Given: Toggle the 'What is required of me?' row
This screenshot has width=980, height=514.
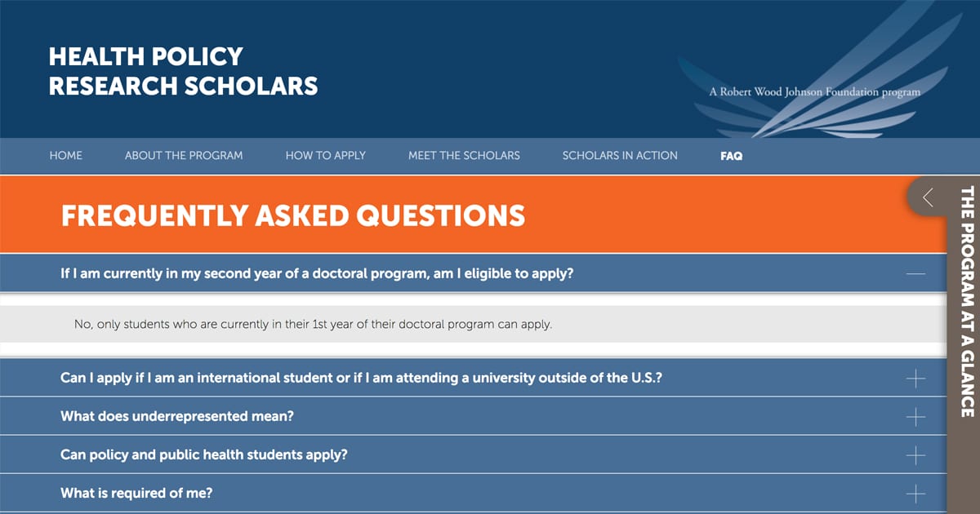Looking at the screenshot, I should [473, 493].
